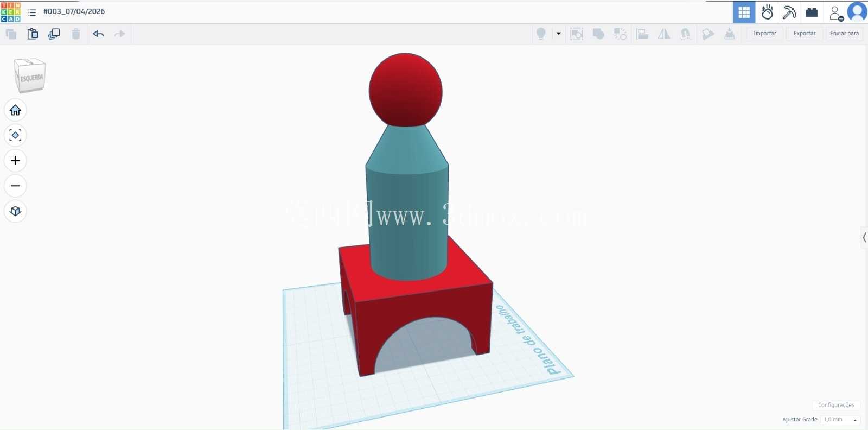Viewport: 868px width, 430px height.
Task: Expand the collapsed right shapes panel
Action: (864, 237)
